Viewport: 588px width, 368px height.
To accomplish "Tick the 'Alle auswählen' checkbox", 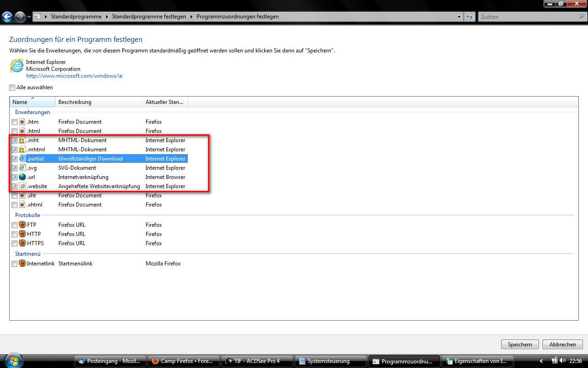I will click(12, 87).
